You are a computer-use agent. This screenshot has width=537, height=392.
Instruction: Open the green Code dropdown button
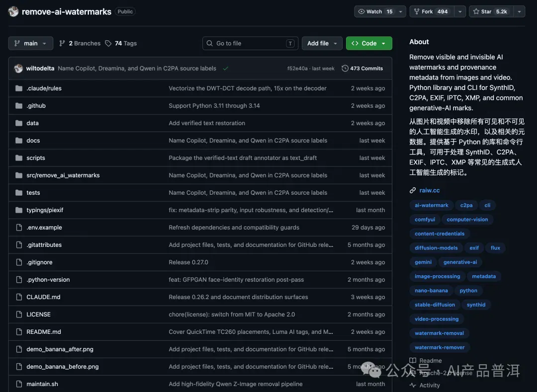[x=369, y=43]
